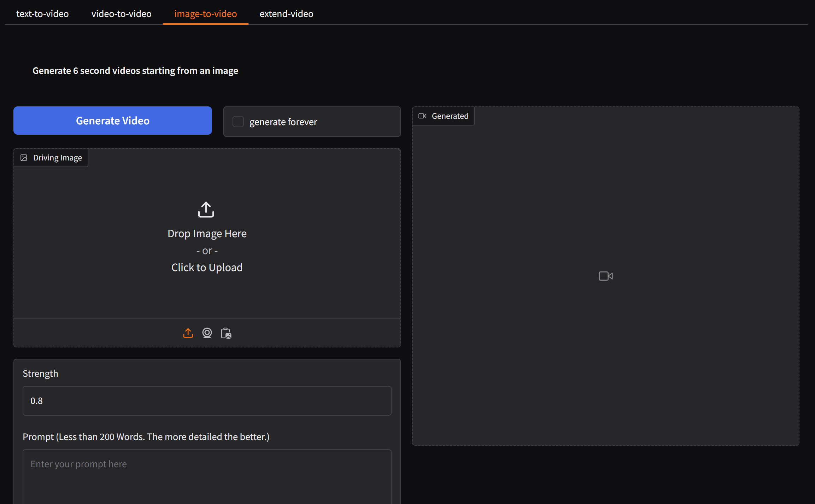Switch to the text-to-video tab
Viewport: 815px width, 504px height.
[x=42, y=13]
